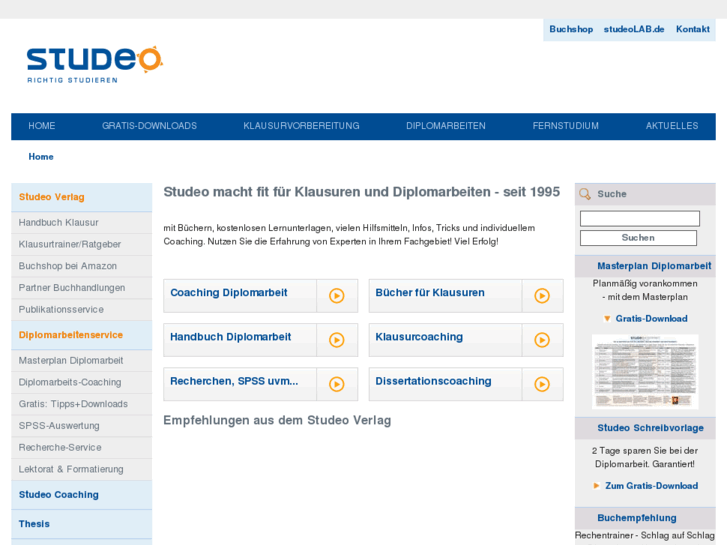Click the Suchen button
The width and height of the screenshot is (727, 545).
click(x=638, y=238)
